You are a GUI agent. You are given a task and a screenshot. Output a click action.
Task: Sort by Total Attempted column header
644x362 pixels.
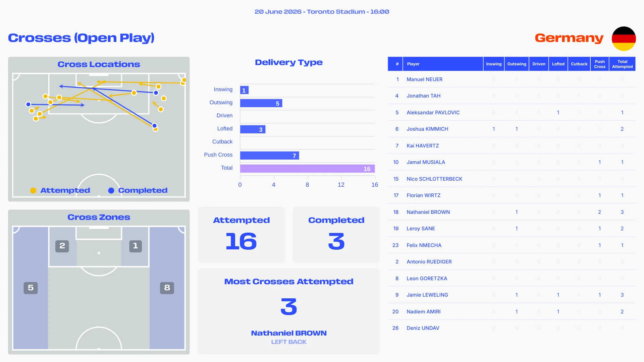pyautogui.click(x=622, y=64)
